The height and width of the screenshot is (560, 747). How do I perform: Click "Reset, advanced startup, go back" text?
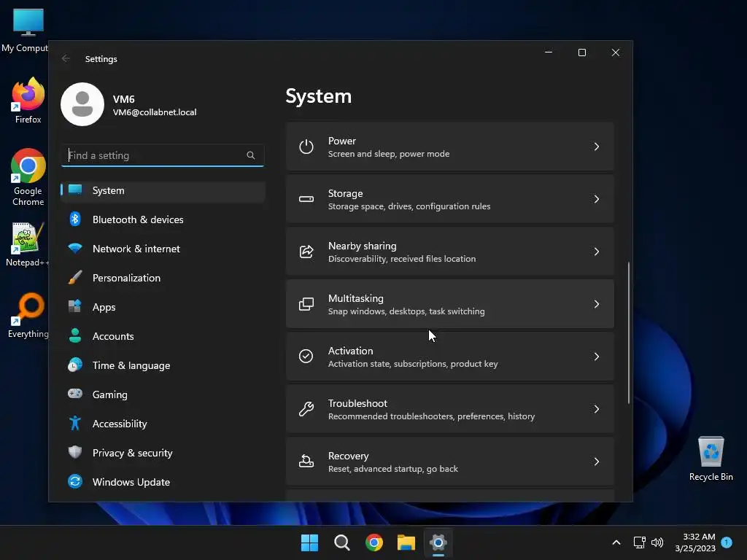(x=393, y=469)
